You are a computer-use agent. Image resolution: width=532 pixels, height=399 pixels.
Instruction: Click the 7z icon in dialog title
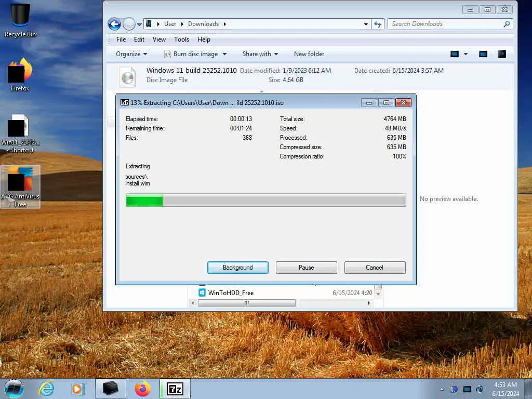click(125, 102)
